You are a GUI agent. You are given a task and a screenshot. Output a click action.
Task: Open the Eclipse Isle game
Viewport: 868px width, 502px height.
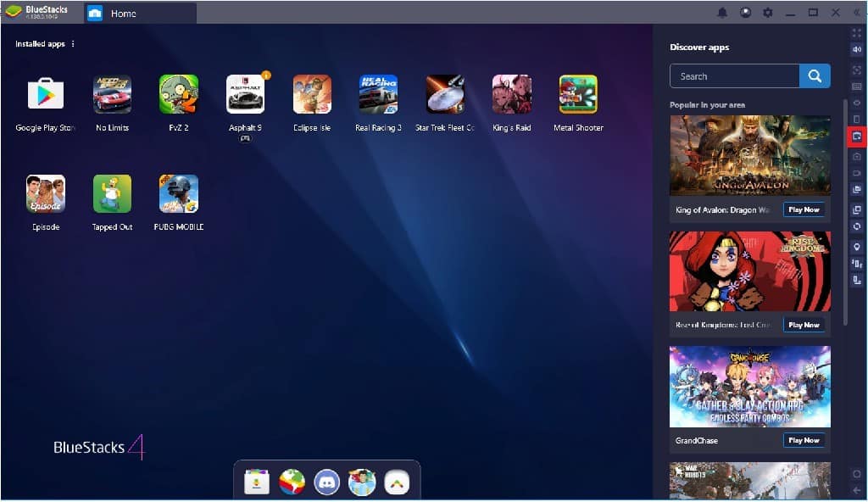pyautogui.click(x=312, y=94)
